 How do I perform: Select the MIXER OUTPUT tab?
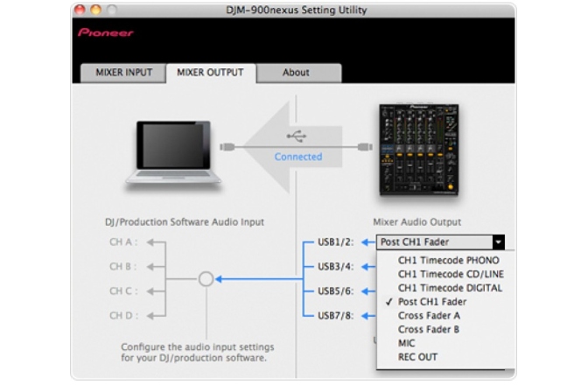210,73
